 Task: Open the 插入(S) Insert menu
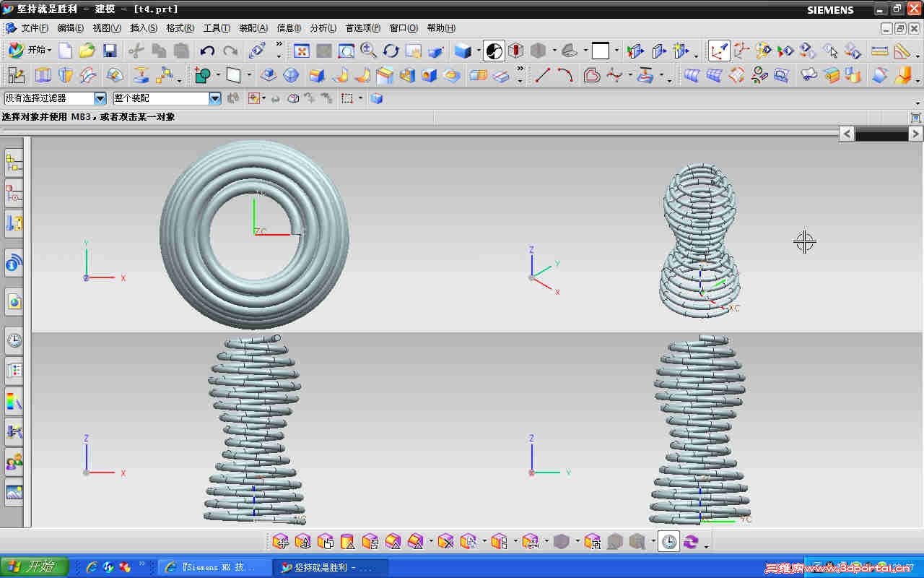(144, 28)
